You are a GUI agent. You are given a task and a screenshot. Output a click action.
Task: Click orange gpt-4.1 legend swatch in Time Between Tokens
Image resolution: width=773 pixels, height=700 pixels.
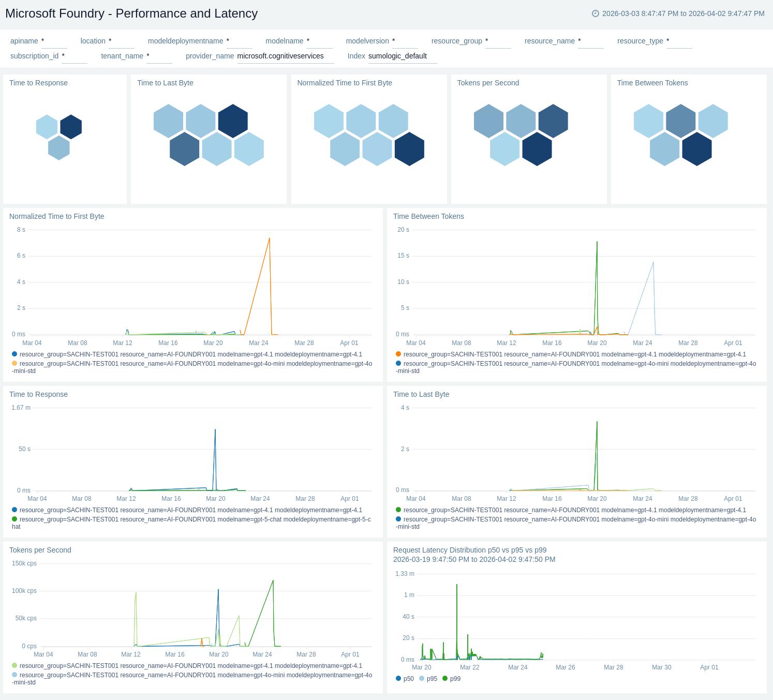point(398,354)
